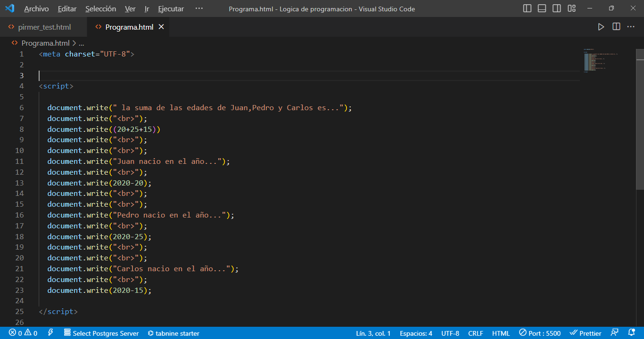Select the Programa.html tab
Viewport: 644px width, 339px height.
pos(129,27)
